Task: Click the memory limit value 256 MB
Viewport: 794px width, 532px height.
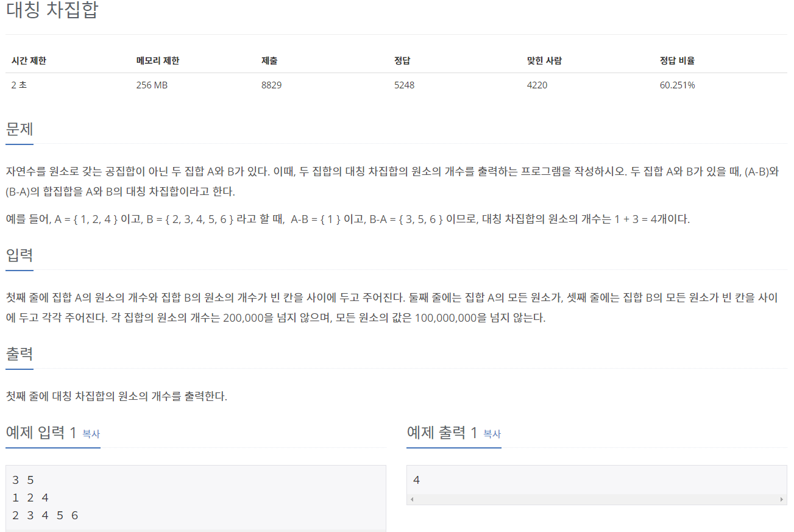Action: [x=152, y=85]
